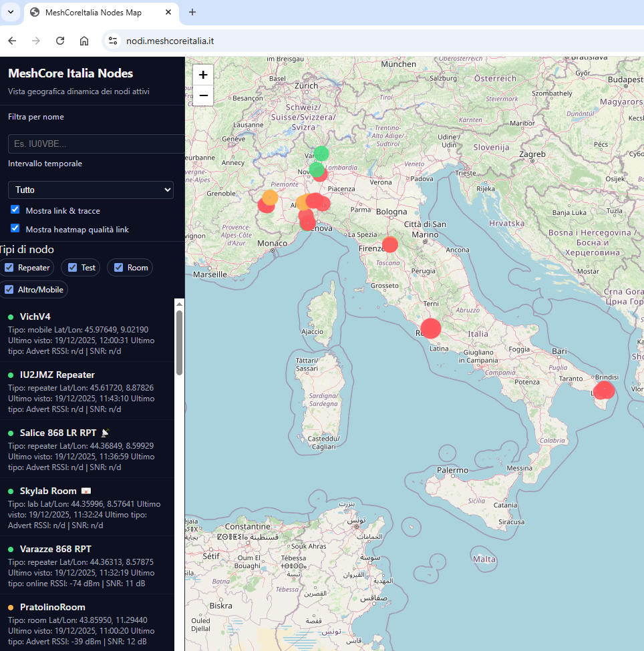Open the tab search dropdown arrow
644x651 pixels.
click(11, 12)
